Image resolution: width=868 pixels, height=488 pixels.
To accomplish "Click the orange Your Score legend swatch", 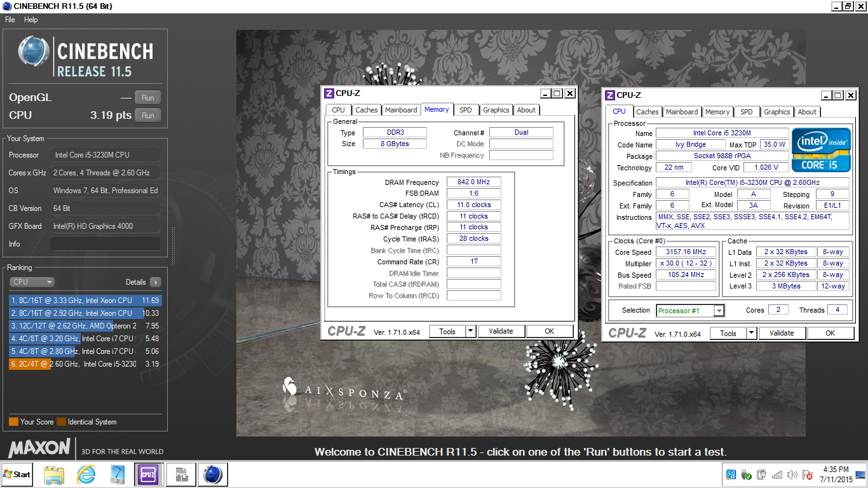I will [13, 422].
